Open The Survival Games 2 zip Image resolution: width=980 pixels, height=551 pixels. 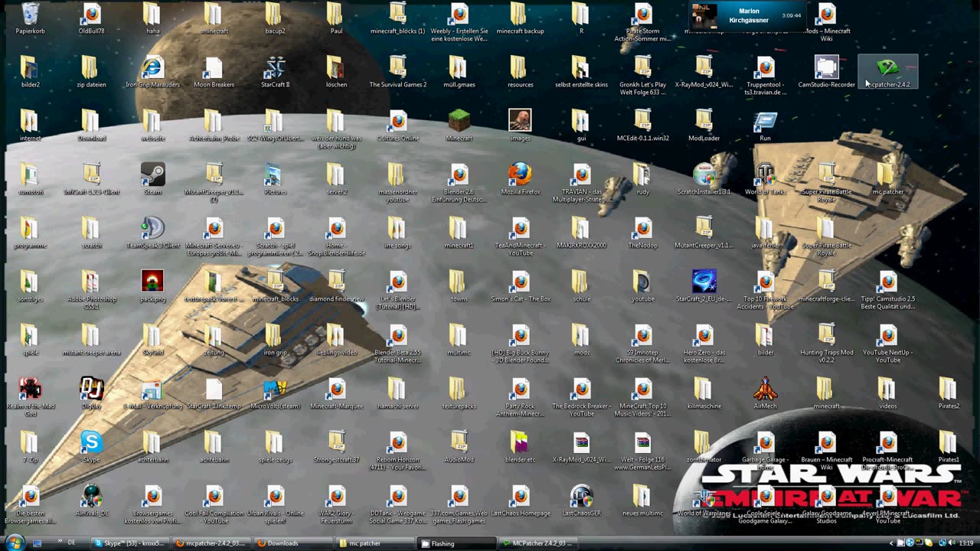point(397,73)
